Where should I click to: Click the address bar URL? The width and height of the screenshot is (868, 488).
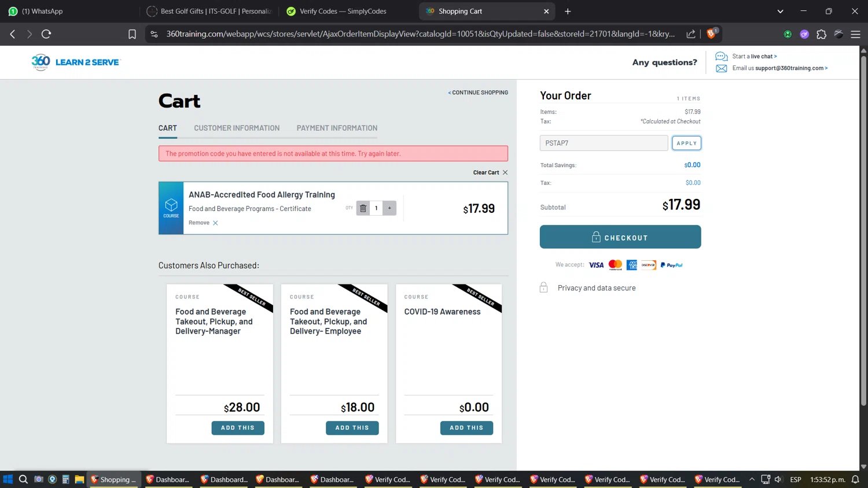coord(420,34)
